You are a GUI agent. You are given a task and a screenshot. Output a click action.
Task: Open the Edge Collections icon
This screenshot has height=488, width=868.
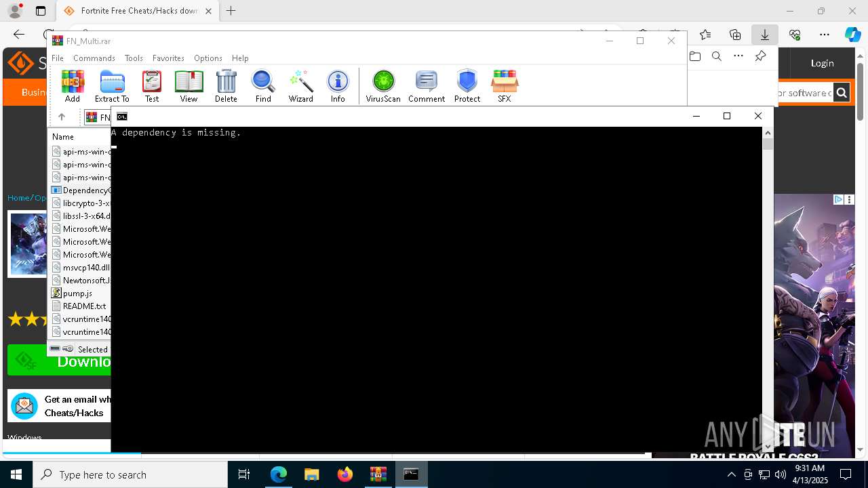click(x=735, y=35)
